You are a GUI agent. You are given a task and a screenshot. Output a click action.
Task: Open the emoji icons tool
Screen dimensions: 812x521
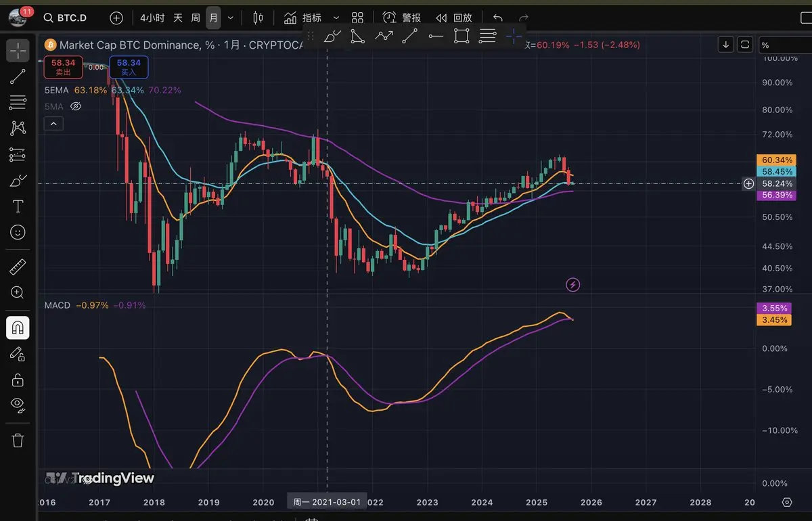[x=18, y=232]
